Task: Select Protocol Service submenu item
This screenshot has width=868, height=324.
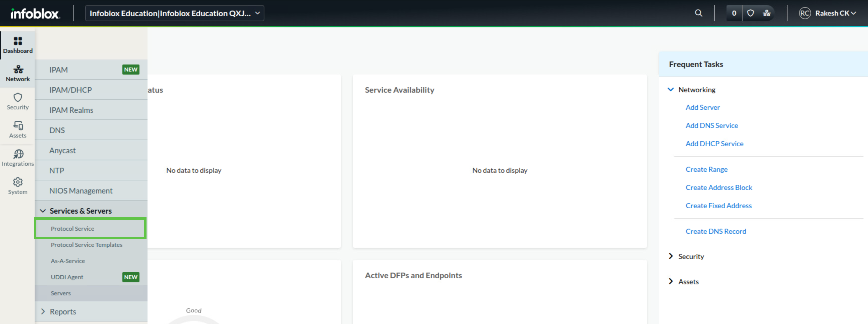Action: pos(90,229)
